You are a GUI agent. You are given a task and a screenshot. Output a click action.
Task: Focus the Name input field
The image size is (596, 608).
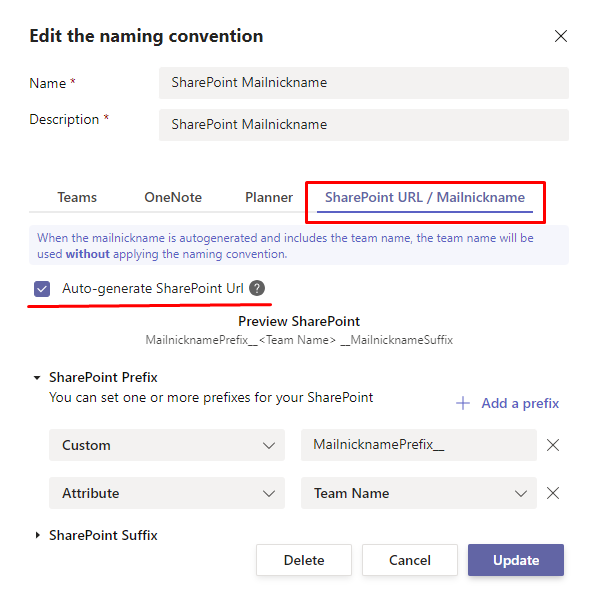coord(364,83)
